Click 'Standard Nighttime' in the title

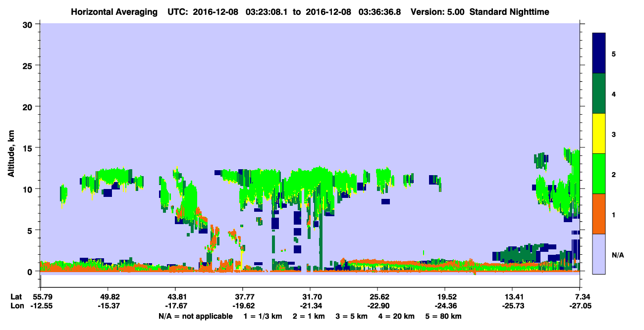[x=509, y=11]
